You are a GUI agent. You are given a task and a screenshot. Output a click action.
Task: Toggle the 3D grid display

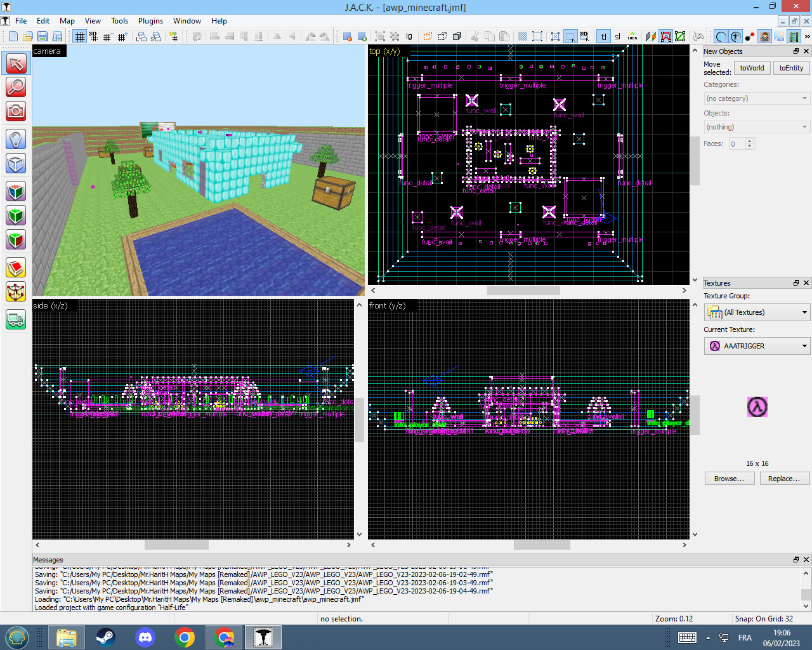[93, 37]
